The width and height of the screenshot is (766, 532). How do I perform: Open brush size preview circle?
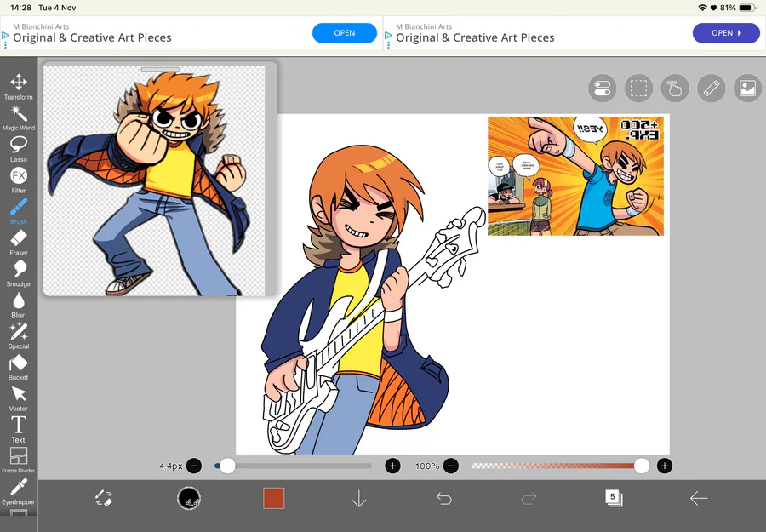pos(189,499)
